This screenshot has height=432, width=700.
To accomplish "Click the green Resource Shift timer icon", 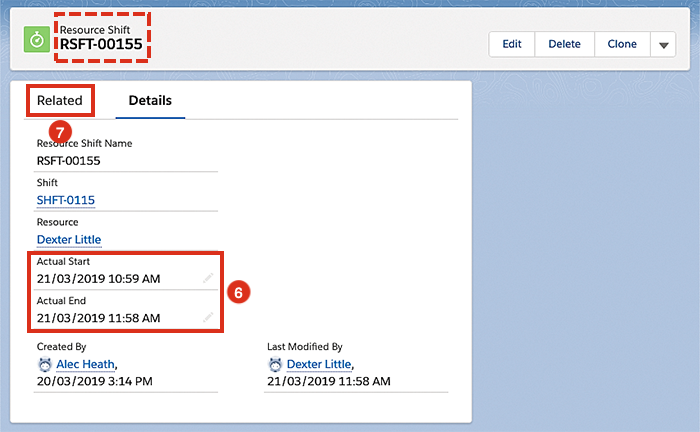I will pyautogui.click(x=37, y=40).
